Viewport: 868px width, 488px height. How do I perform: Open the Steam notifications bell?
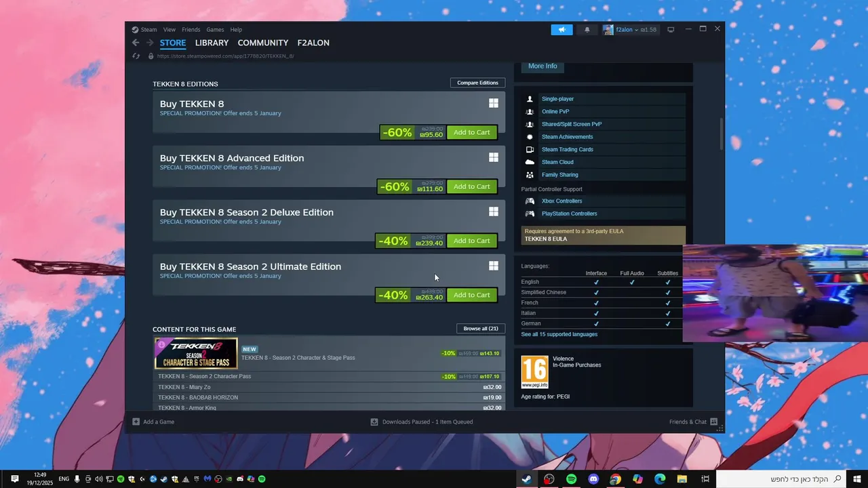pos(587,30)
